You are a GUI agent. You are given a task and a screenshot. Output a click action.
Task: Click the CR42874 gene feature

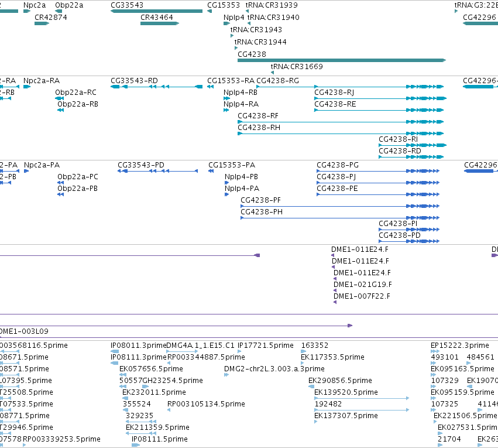point(42,23)
